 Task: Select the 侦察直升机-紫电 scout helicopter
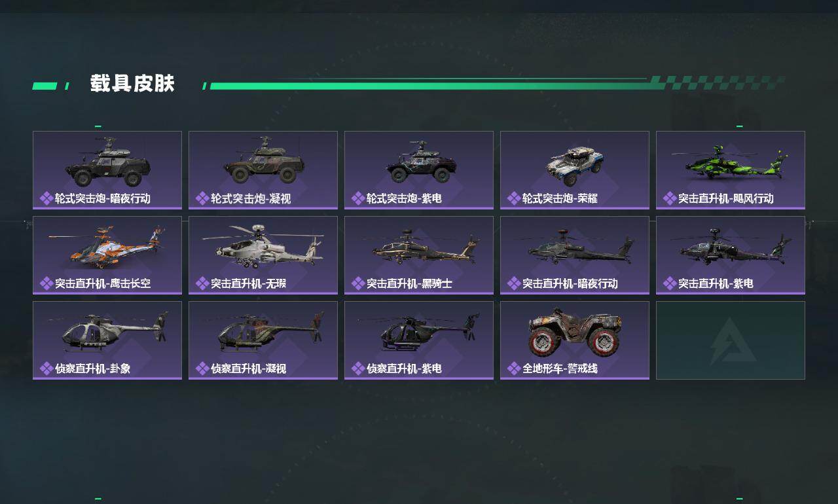coord(419,340)
